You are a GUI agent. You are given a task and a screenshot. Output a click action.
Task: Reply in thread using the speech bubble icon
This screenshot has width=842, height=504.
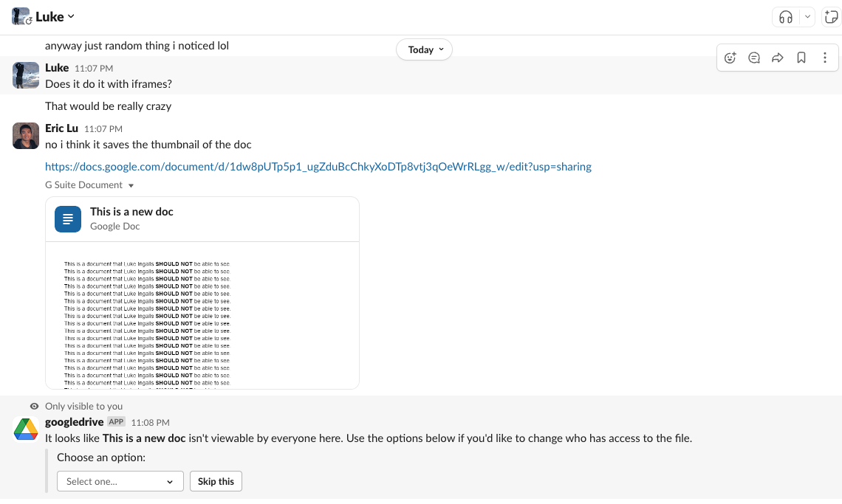[x=753, y=57]
